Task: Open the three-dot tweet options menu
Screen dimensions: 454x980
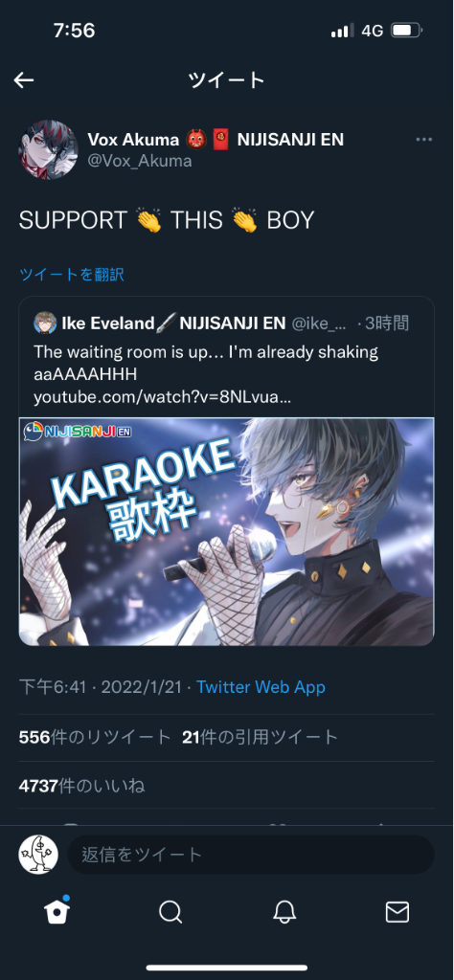Action: pyautogui.click(x=423, y=140)
